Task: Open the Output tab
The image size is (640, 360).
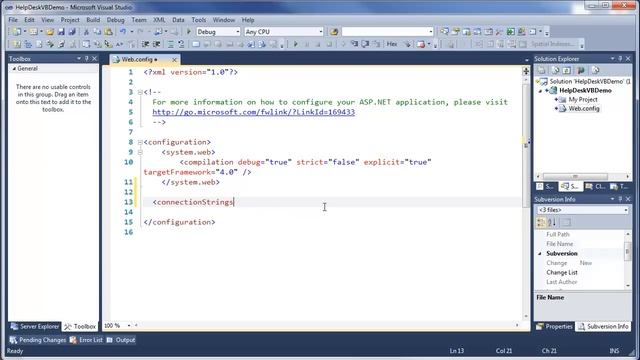Action: (x=121, y=340)
